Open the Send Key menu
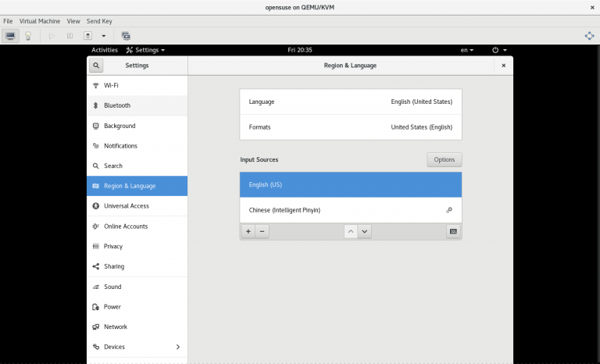Screen dimensions: 600x364 click(x=99, y=21)
